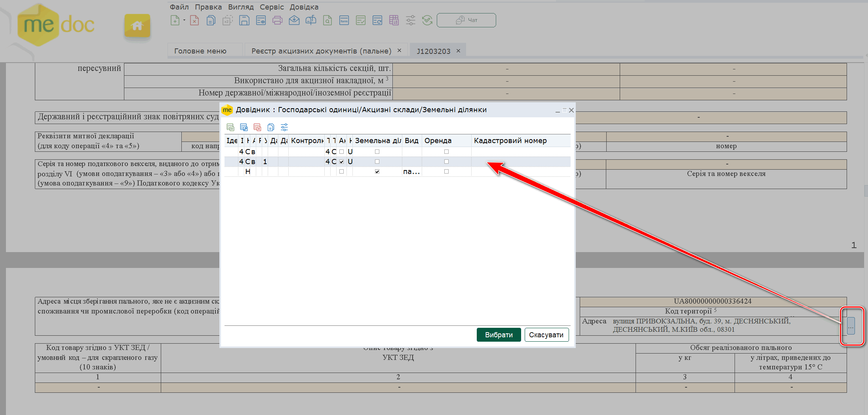Toggle the Оренда checkbox in the first row

(446, 152)
